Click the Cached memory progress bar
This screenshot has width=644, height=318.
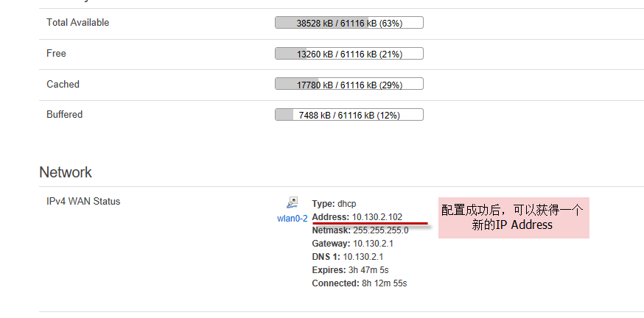click(349, 84)
